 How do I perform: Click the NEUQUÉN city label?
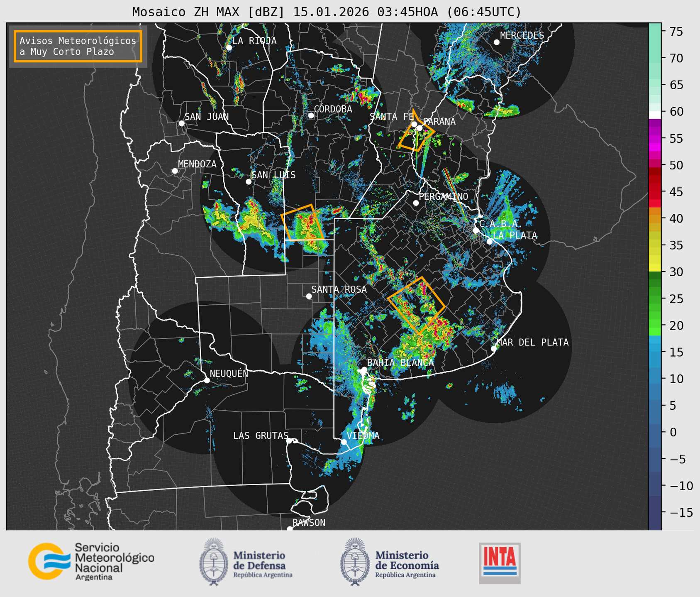(229, 373)
